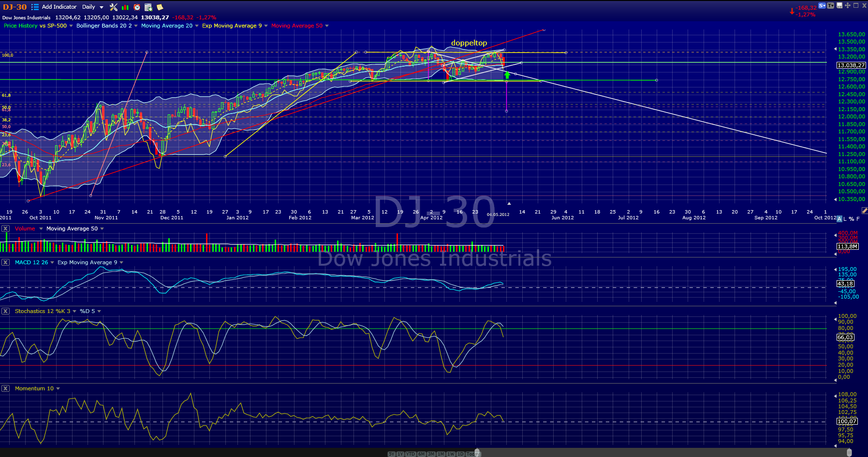Expand the red Moving Average 50 dropdown
The height and width of the screenshot is (457, 868).
pos(327,26)
